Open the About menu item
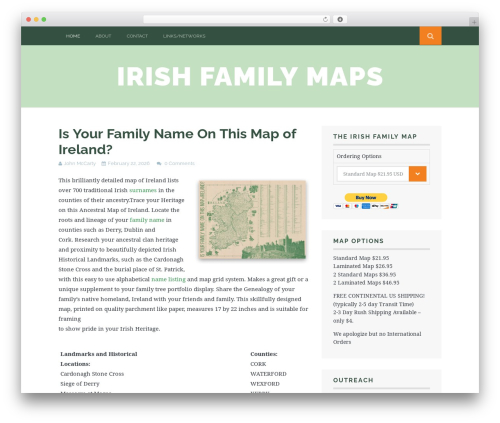 click(x=103, y=36)
